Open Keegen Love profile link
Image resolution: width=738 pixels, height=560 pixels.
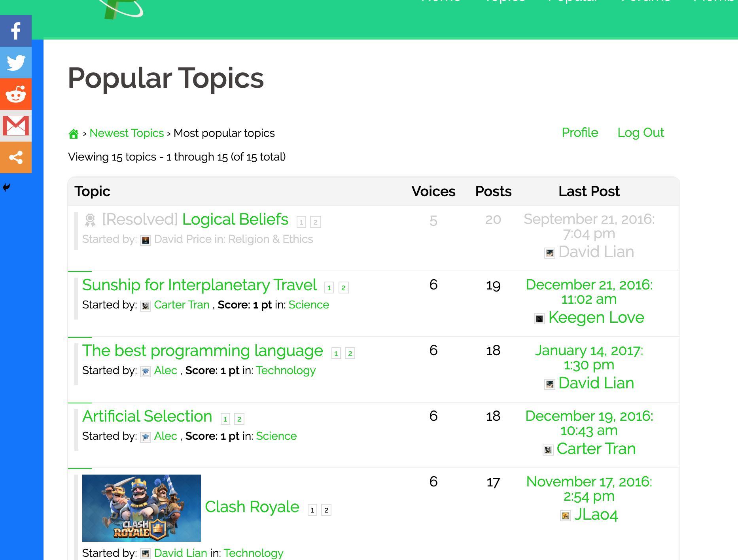596,318
